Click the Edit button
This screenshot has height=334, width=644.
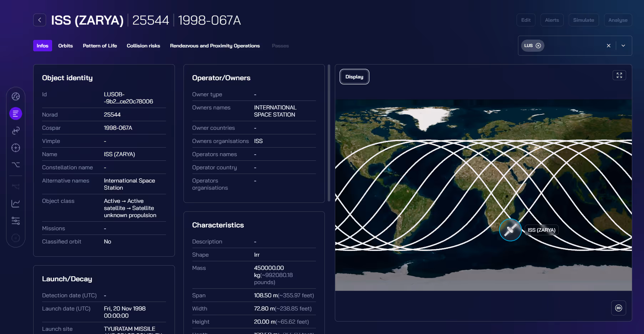[x=526, y=20]
